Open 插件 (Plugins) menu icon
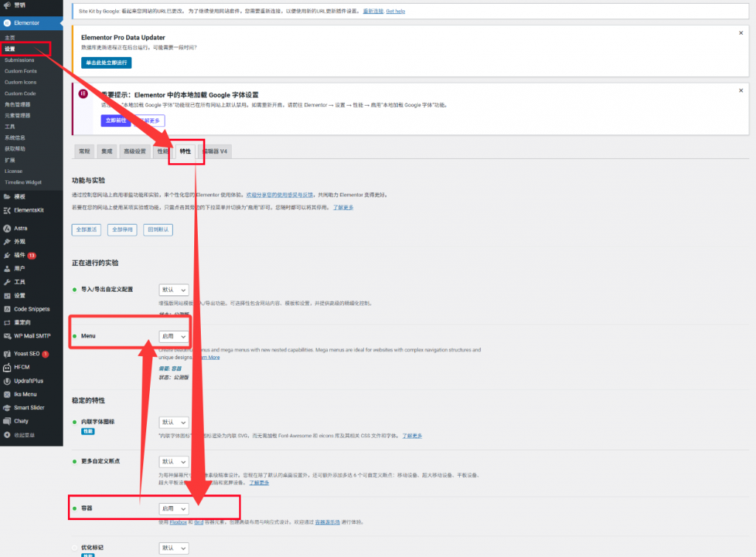 click(x=7, y=255)
